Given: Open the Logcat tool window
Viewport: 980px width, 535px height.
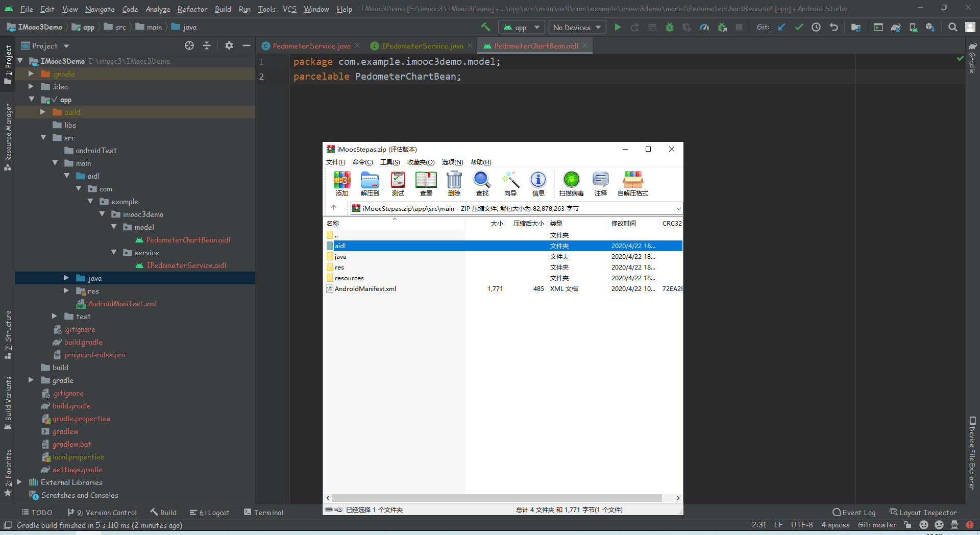Looking at the screenshot, I should [209, 512].
